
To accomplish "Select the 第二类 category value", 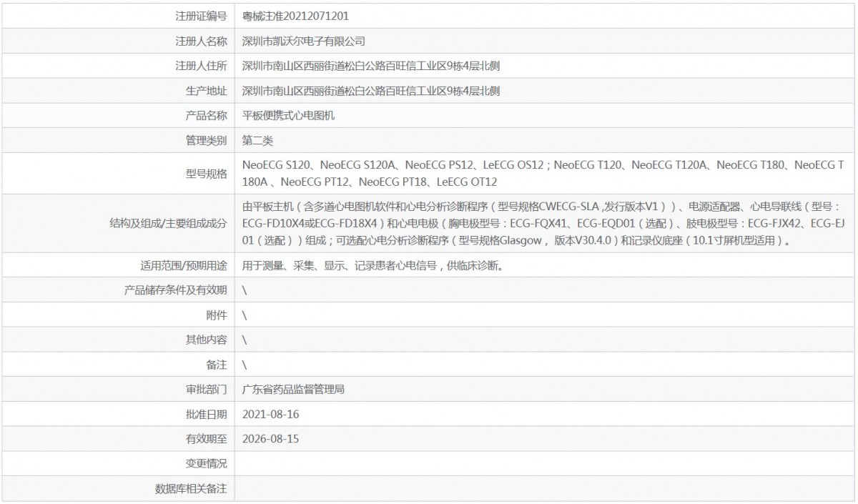I will [x=257, y=140].
